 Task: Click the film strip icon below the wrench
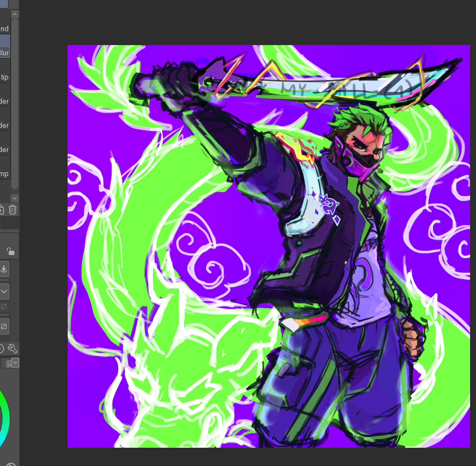click(x=9, y=363)
